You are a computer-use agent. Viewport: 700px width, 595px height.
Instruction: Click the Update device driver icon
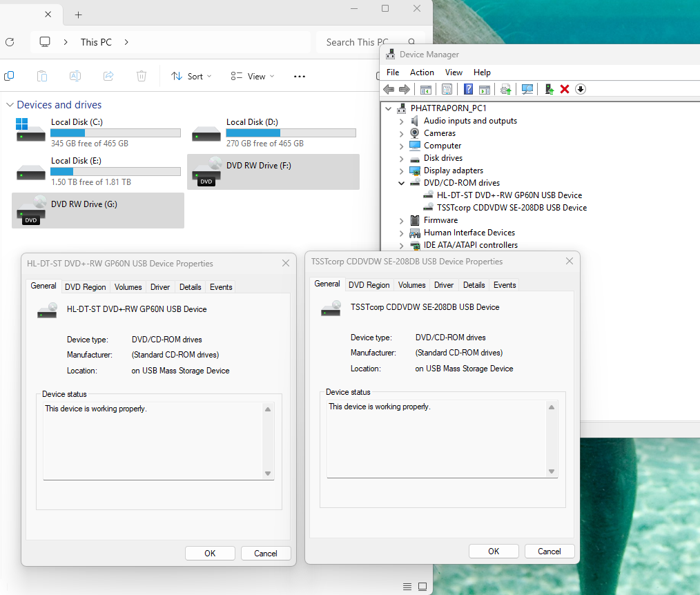point(549,89)
